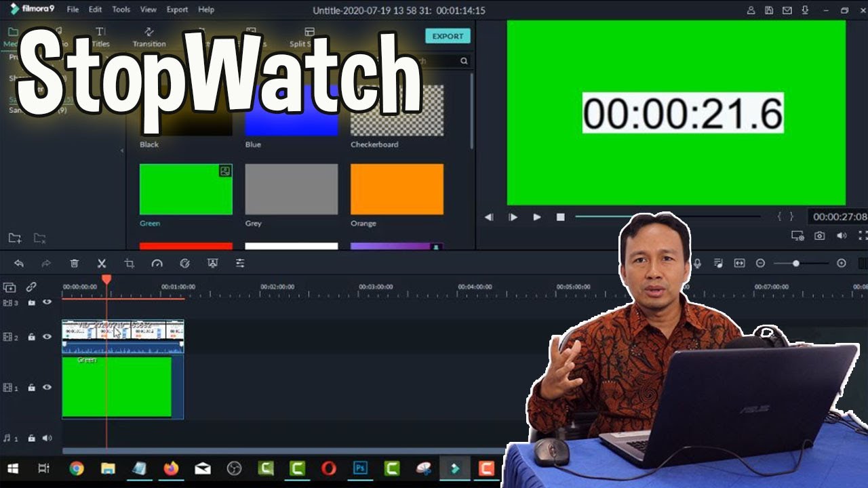The height and width of the screenshot is (488, 868).
Task: Adjust the timeline zoom slider
Action: click(x=801, y=264)
